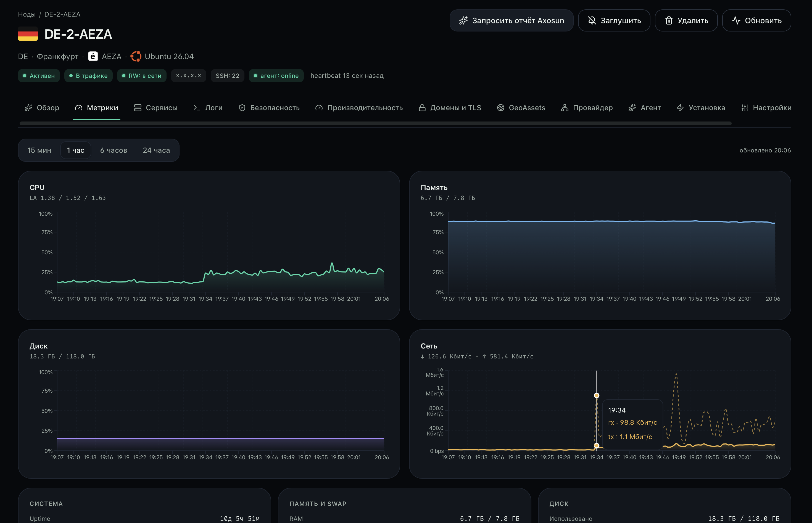Click the sliders icon on Настройки tab
The image size is (812, 523).
(745, 108)
